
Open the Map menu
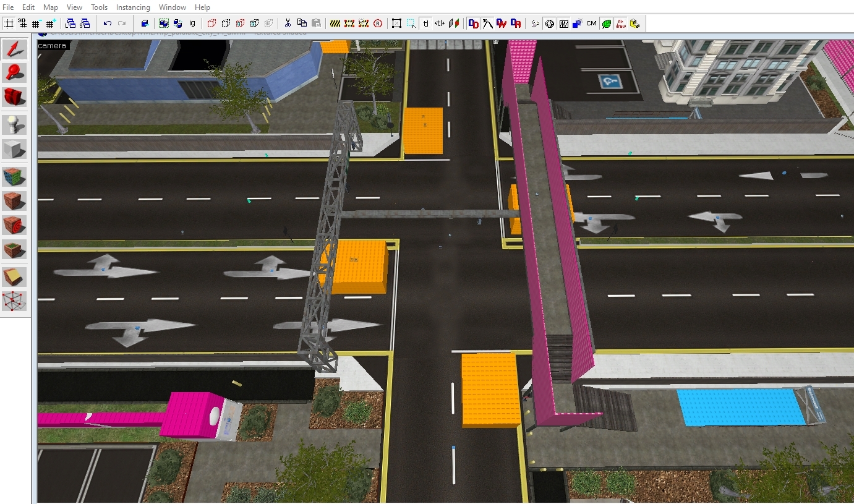pyautogui.click(x=51, y=7)
